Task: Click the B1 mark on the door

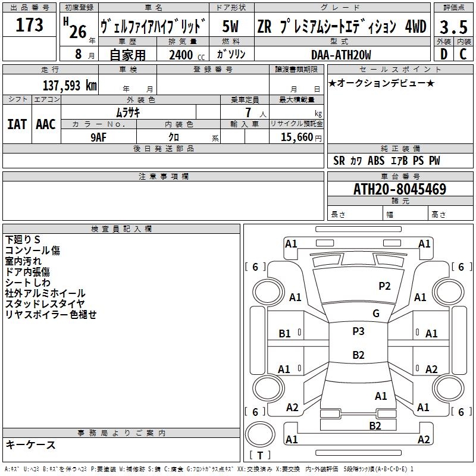Action: click(x=285, y=334)
